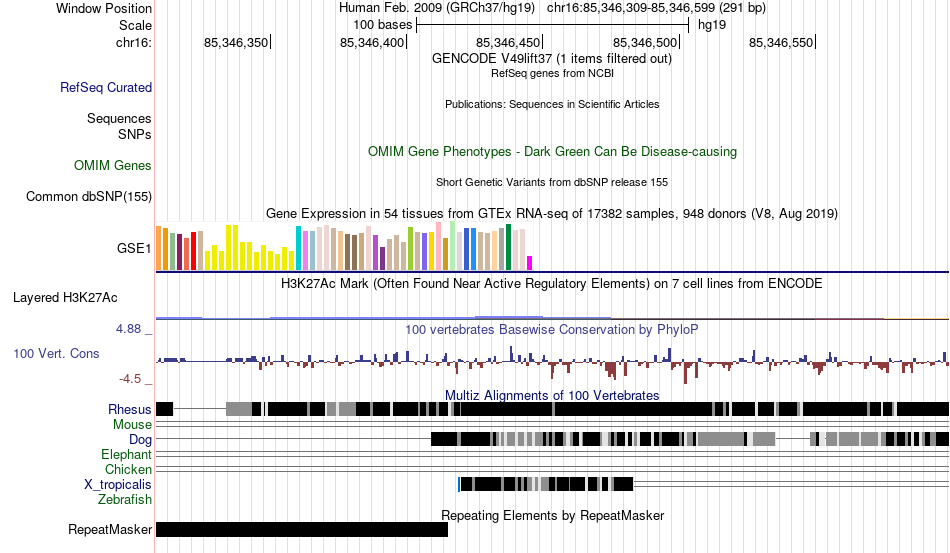Image resolution: width=950 pixels, height=553 pixels.
Task: Click the H3K27Ac Mark ENCODE track title
Action: pyautogui.click(x=552, y=283)
